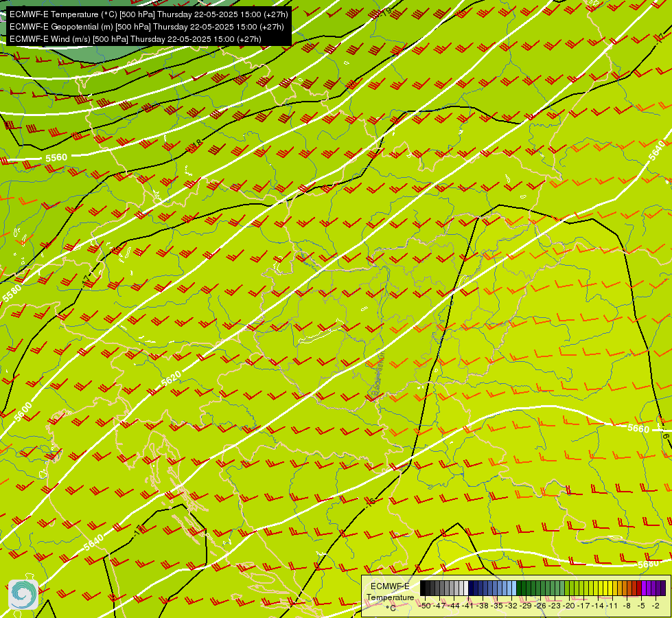Click the -5 legend scale value
This screenshot has height=618, width=672.
click(x=641, y=606)
